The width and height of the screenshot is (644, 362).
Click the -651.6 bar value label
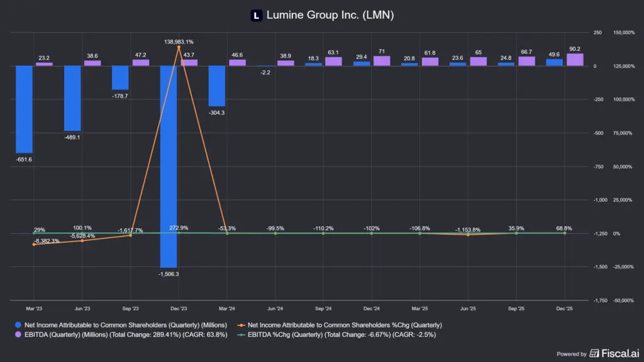tap(24, 159)
